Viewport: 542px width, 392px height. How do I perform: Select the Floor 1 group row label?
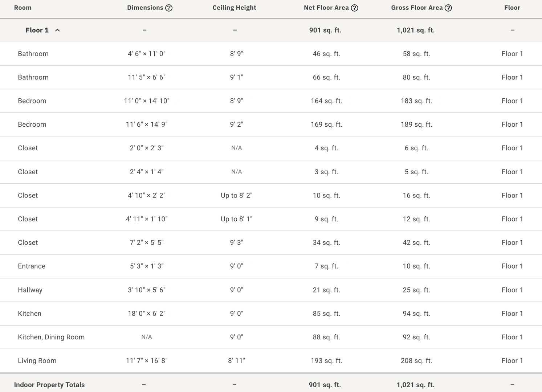pos(37,30)
